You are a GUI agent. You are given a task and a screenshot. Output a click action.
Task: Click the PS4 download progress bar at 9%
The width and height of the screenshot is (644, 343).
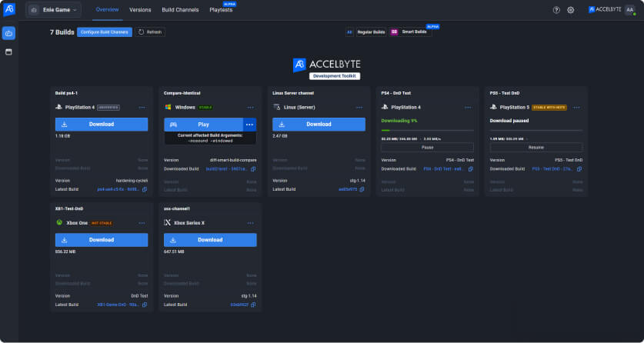click(x=427, y=130)
